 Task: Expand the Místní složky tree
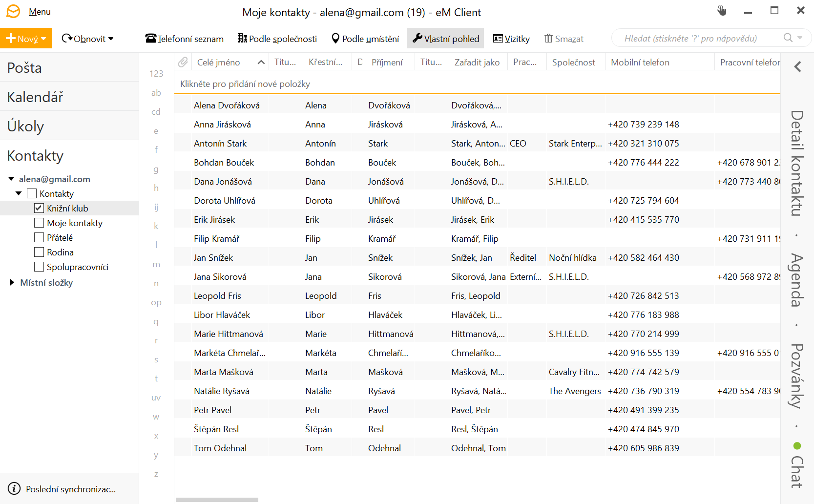[x=12, y=282]
